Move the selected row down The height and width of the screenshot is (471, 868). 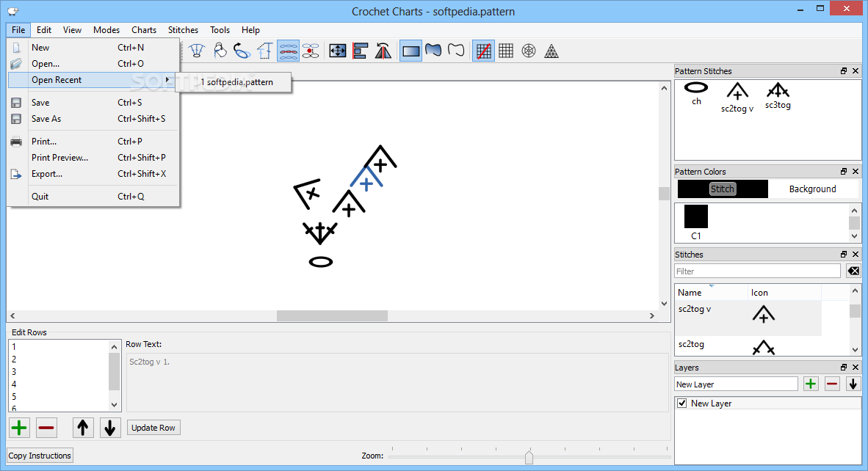[109, 427]
